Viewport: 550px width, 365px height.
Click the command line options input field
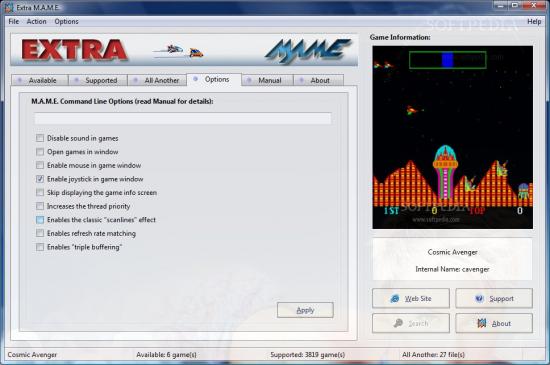(182, 119)
